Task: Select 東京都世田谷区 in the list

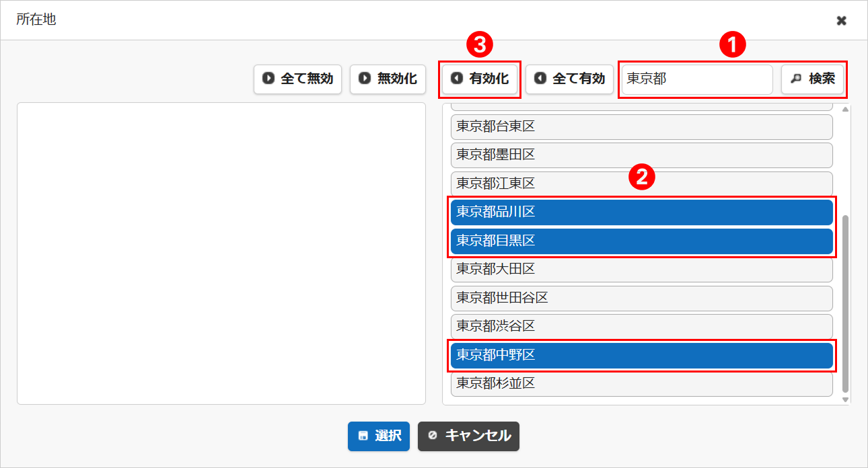Action: (x=642, y=298)
